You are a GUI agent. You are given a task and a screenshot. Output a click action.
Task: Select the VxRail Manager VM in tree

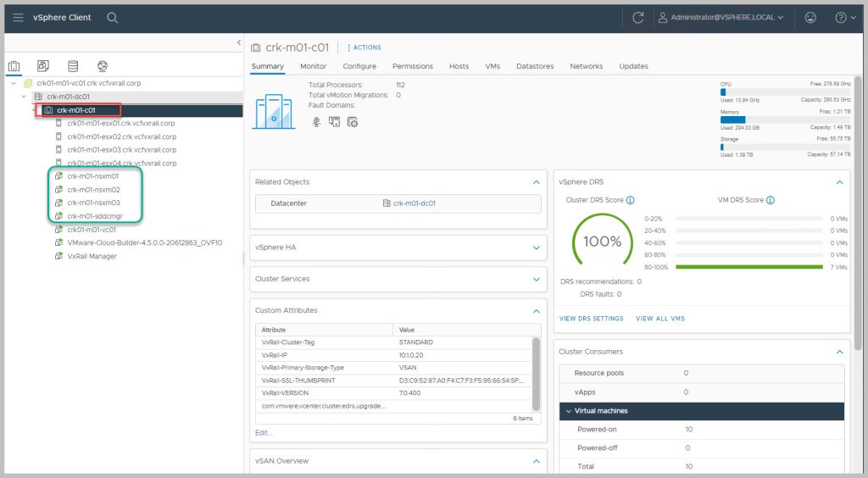click(92, 256)
